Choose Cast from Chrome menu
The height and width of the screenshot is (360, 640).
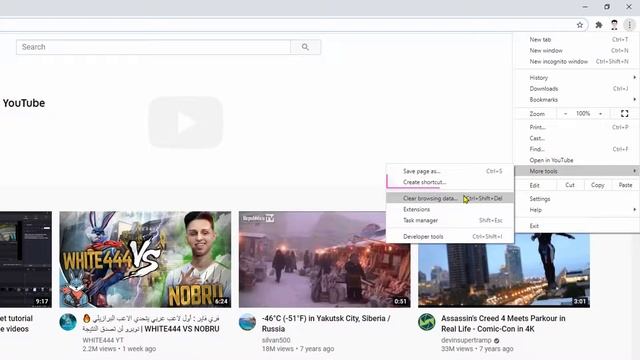[576, 138]
